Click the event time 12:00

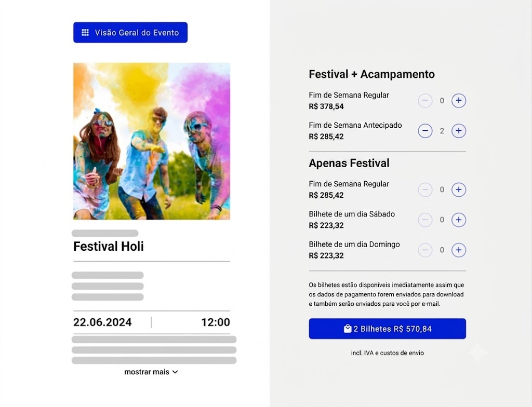click(x=216, y=322)
